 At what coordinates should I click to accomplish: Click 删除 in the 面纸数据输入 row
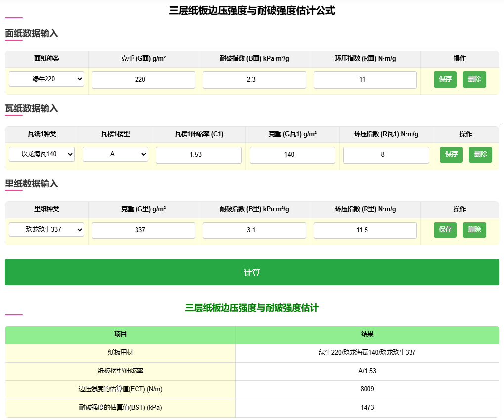point(474,79)
